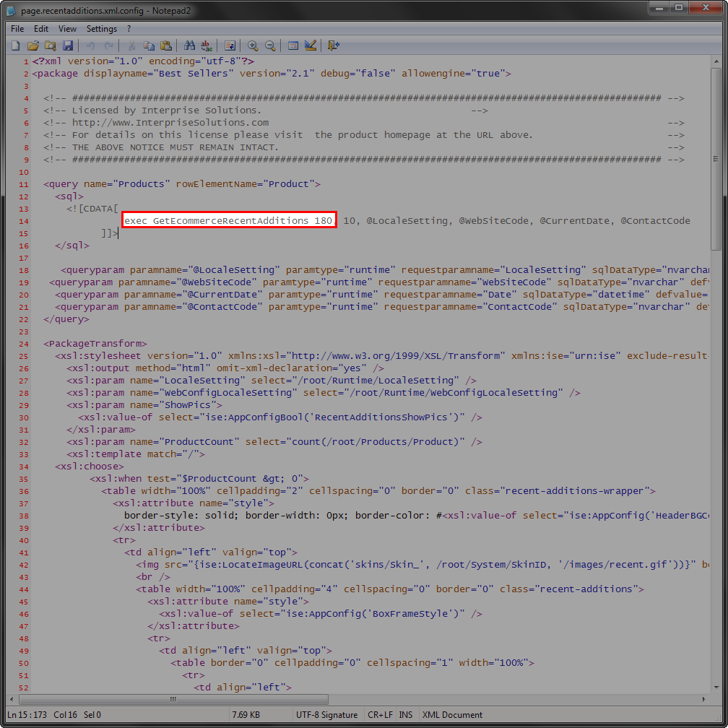
Task: Open the View menu
Action: pos(67,29)
